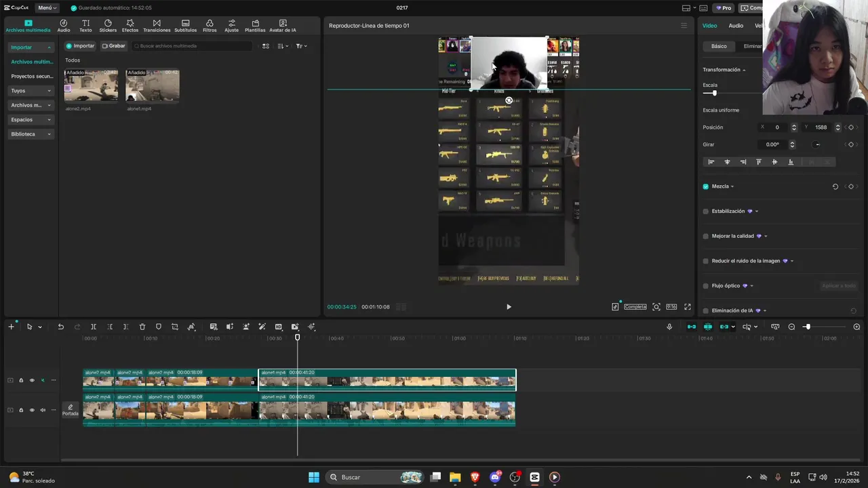Collapse the Transformación section
This screenshot has height=488, width=868.
coord(744,70)
